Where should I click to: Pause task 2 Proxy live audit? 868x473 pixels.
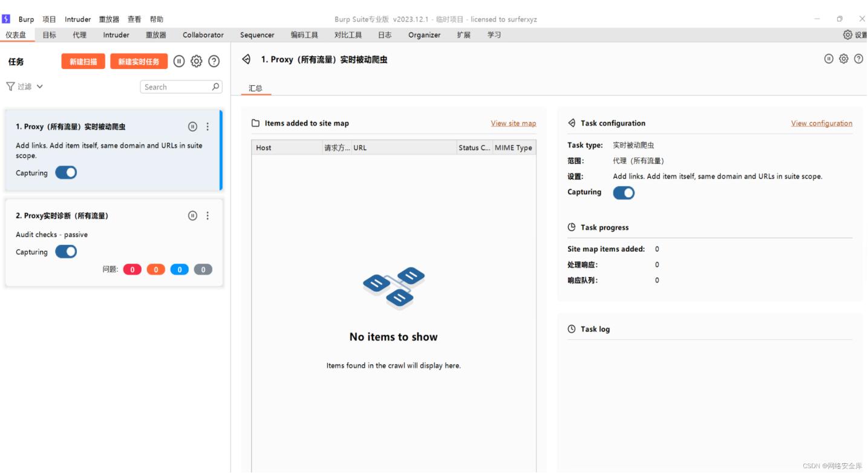click(x=192, y=215)
